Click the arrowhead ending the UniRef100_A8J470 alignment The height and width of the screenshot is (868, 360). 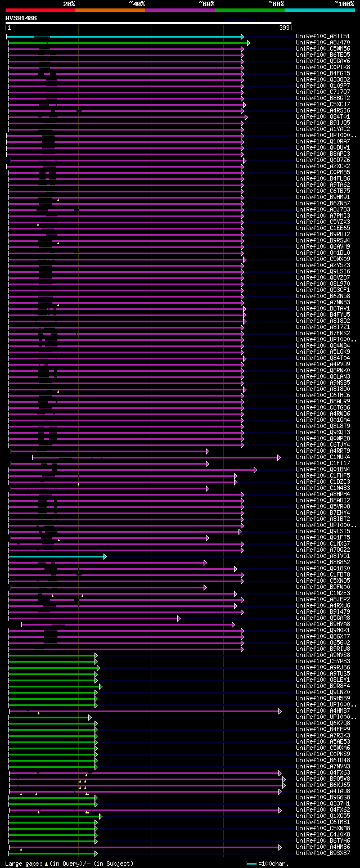(x=248, y=43)
